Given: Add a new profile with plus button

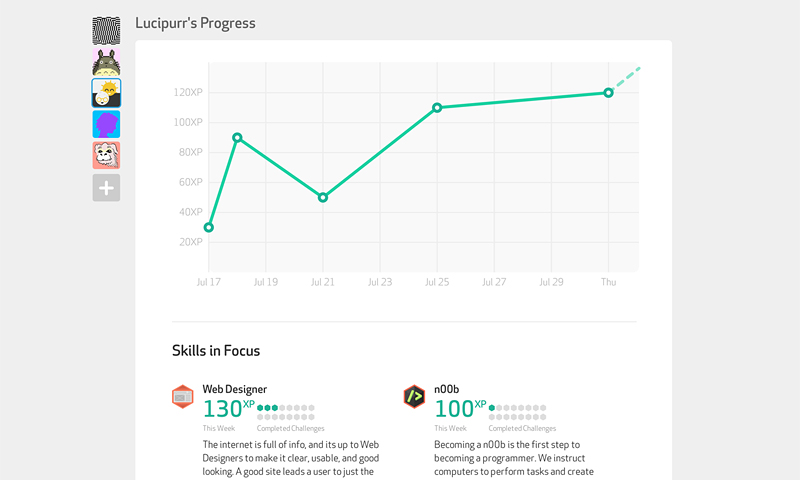Looking at the screenshot, I should click(106, 188).
